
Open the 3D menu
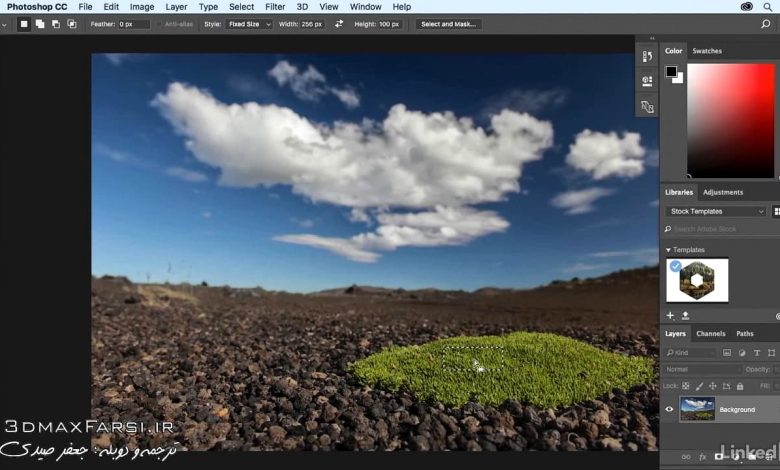302,7
